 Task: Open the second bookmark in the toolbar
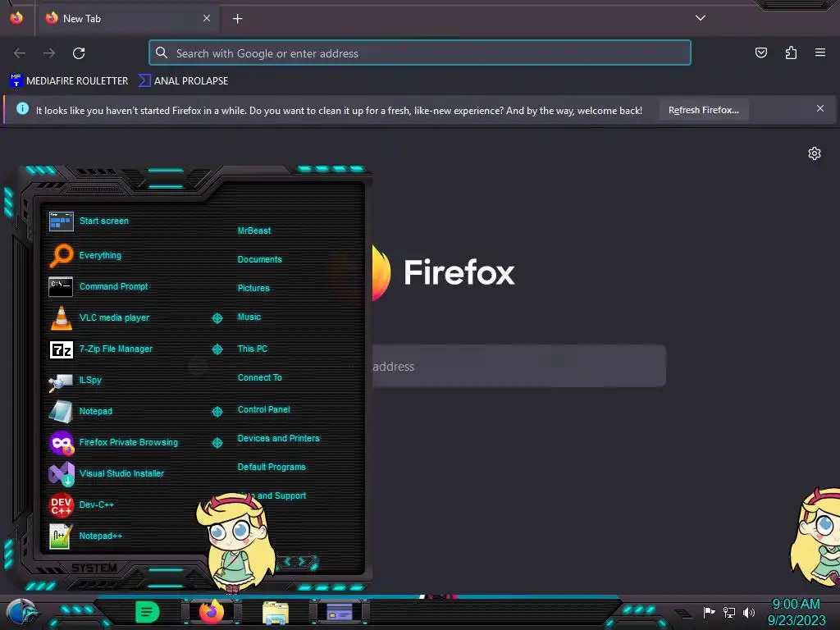tap(183, 81)
